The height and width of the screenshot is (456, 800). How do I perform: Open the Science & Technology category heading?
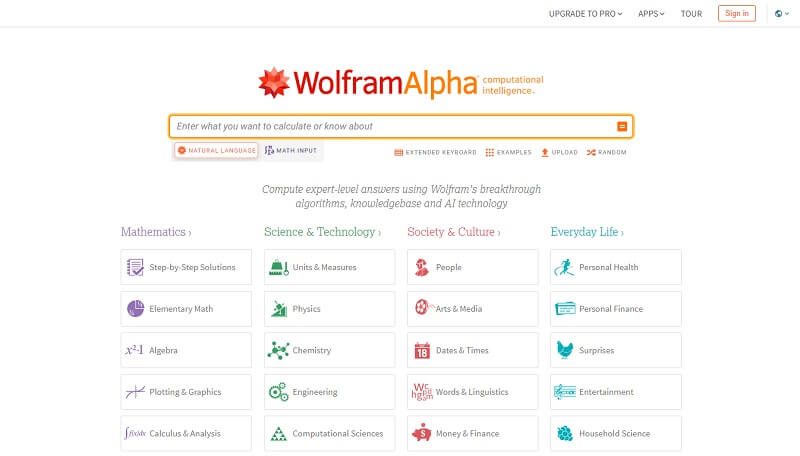322,232
